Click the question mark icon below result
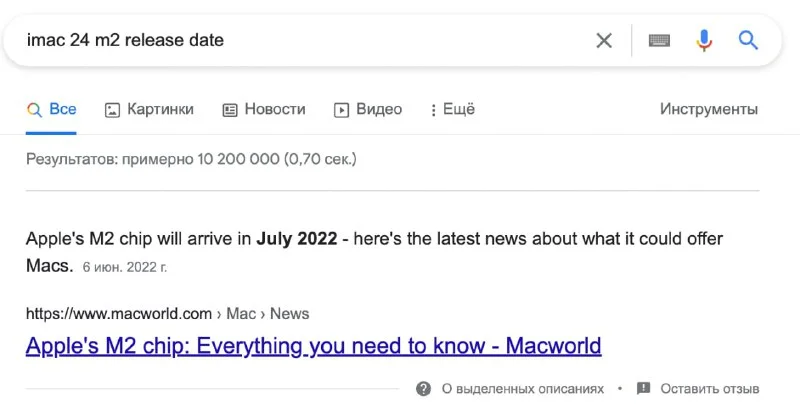This screenshot has width=800, height=414. tap(424, 388)
